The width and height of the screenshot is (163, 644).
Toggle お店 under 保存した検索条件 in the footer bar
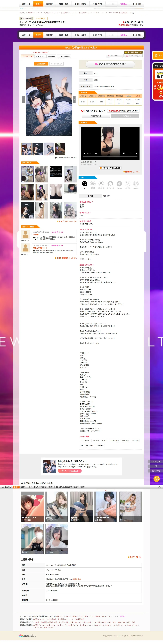(83, 487)
